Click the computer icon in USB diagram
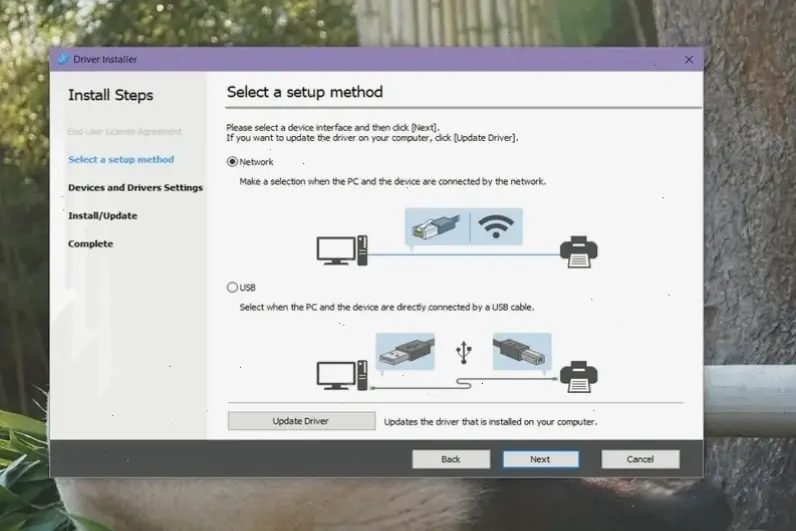The image size is (796, 531). 341,376
